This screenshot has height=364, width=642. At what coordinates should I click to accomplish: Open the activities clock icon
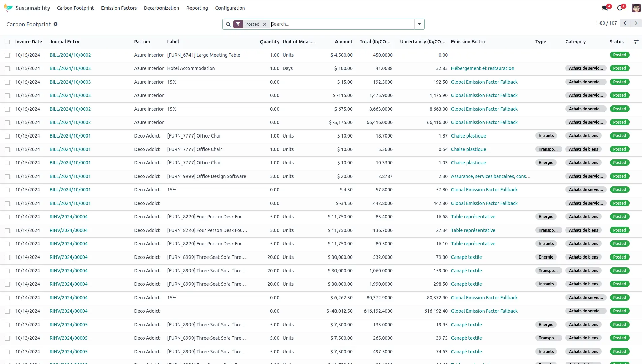[x=620, y=8]
